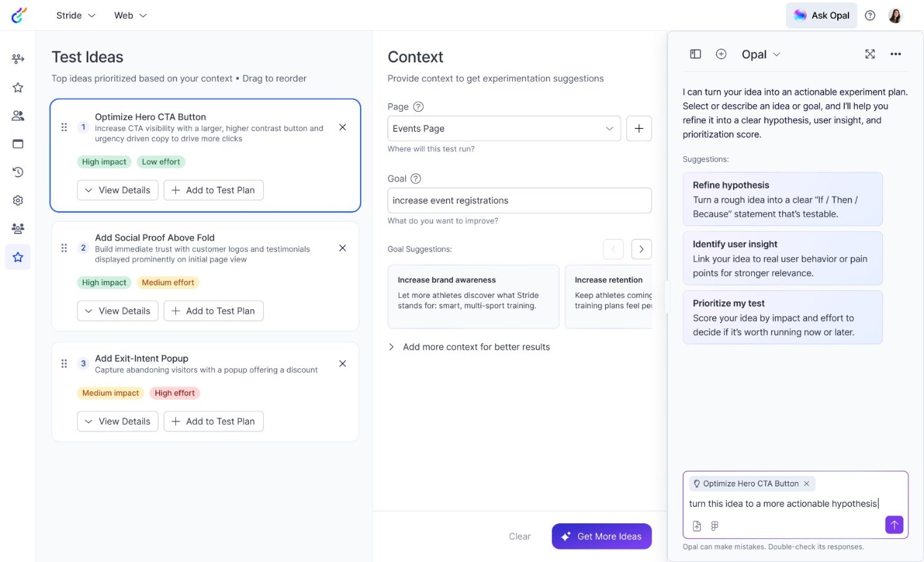Send the Opal message with the arrow button
This screenshot has height=562, width=924.
click(x=894, y=525)
